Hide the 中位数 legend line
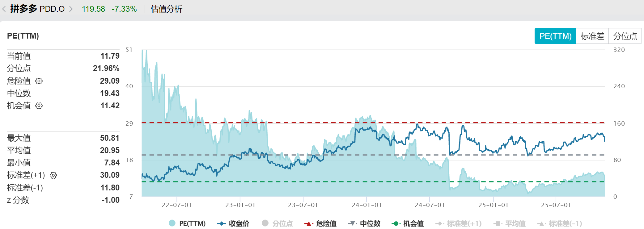 pyautogui.click(x=364, y=223)
